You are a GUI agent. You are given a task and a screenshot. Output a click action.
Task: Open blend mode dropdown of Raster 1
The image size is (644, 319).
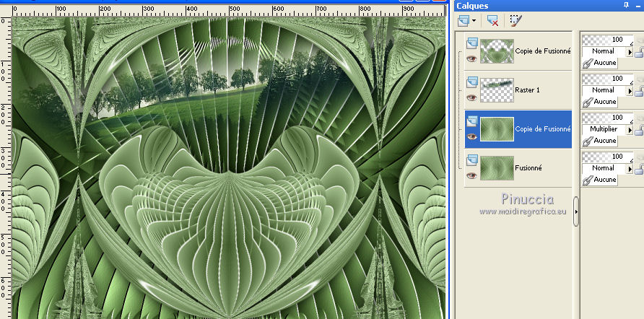(630, 92)
